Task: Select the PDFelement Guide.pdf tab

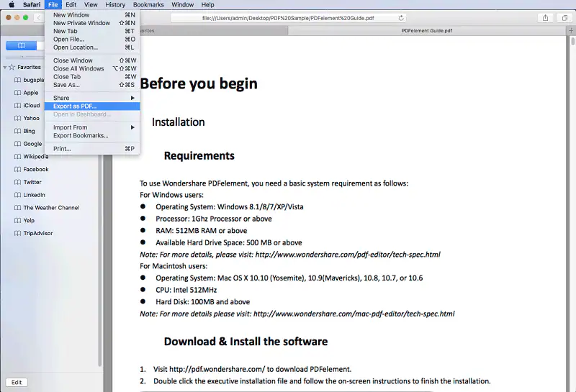Action: (427, 31)
